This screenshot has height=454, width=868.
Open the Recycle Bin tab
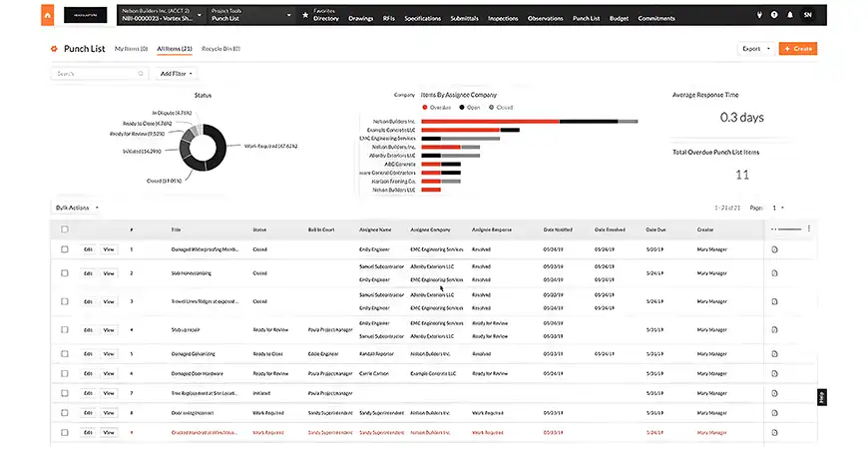[x=220, y=48]
